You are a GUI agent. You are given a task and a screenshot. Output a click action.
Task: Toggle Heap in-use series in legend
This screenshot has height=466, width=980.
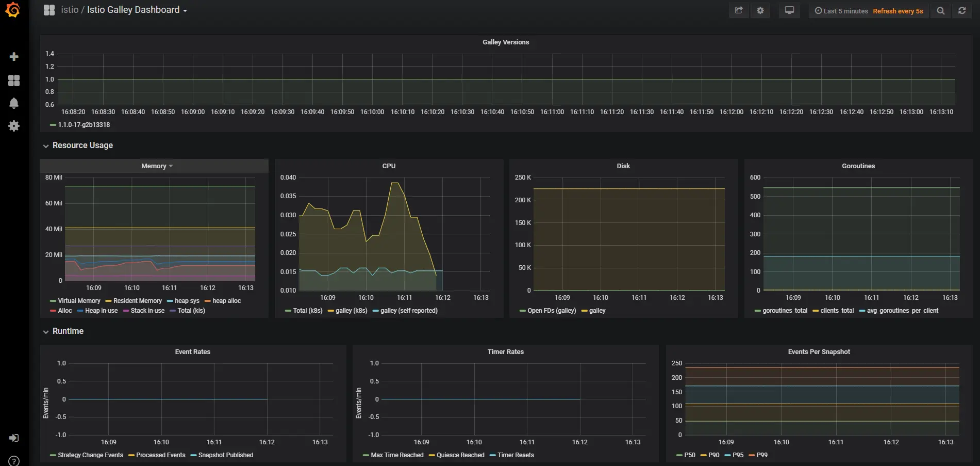coord(101,311)
